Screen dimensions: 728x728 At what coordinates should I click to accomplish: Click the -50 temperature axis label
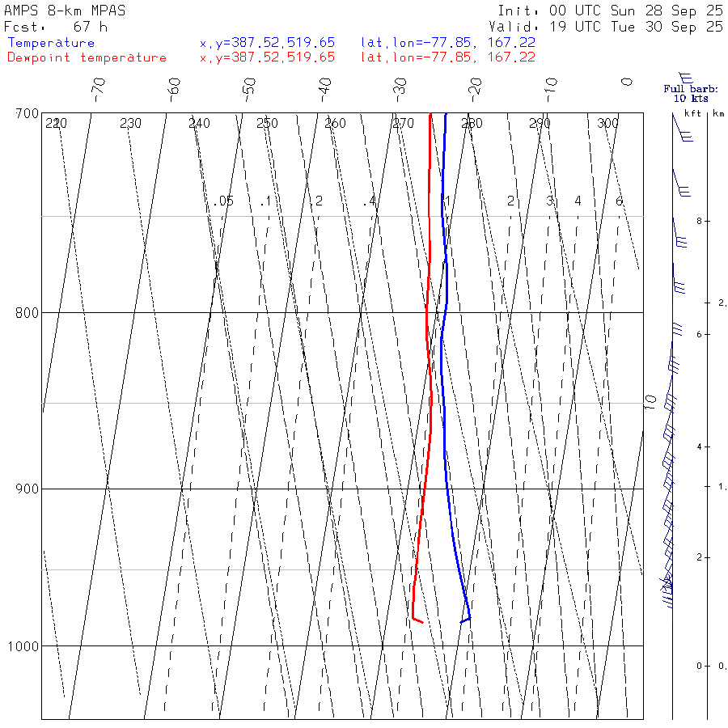(249, 90)
